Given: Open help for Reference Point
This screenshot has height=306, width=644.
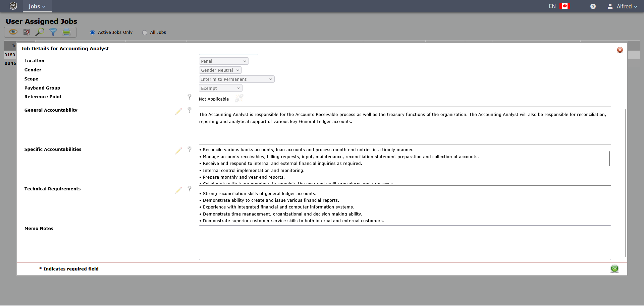Looking at the screenshot, I should coord(190,97).
